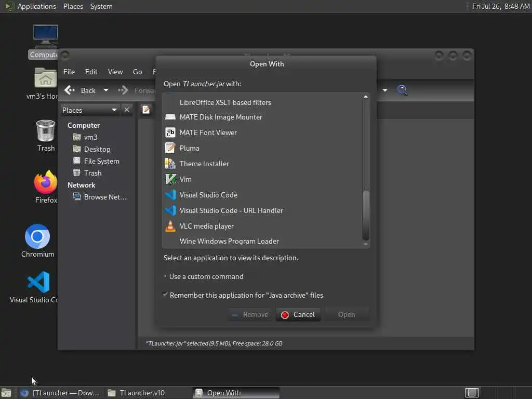Screen dimensions: 532x399
Task: Click show desktop icon in bottom panel
Action: coord(6,393)
